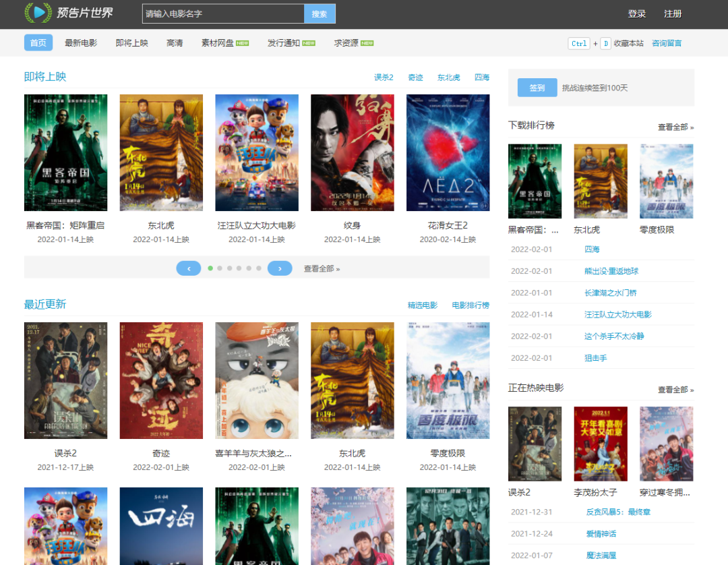The width and height of the screenshot is (728, 565).
Task: Click 长津湖之水门桥 ranking entry
Action: click(x=611, y=293)
